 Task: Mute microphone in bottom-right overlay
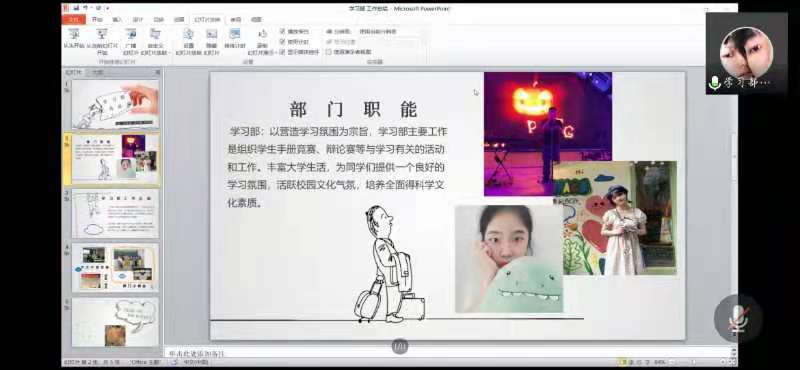(738, 318)
